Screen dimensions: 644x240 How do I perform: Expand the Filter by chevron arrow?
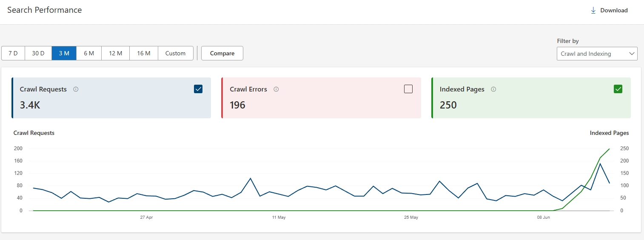click(631, 54)
